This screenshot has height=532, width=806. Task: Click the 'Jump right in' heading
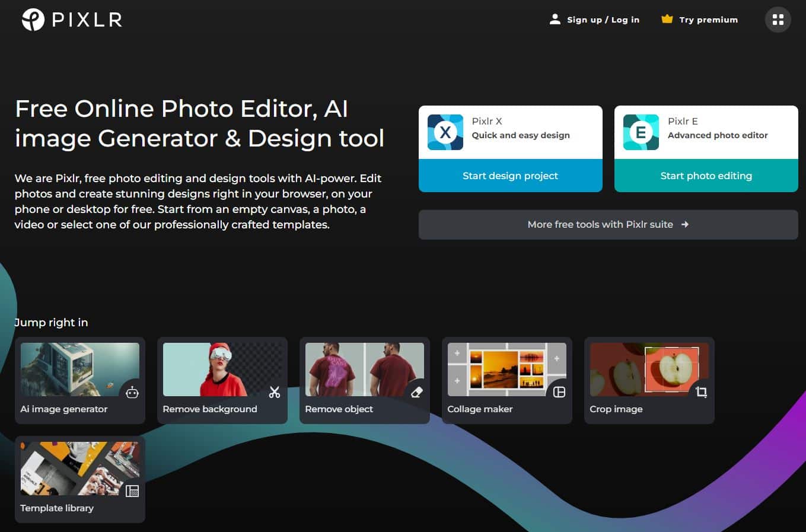point(51,323)
